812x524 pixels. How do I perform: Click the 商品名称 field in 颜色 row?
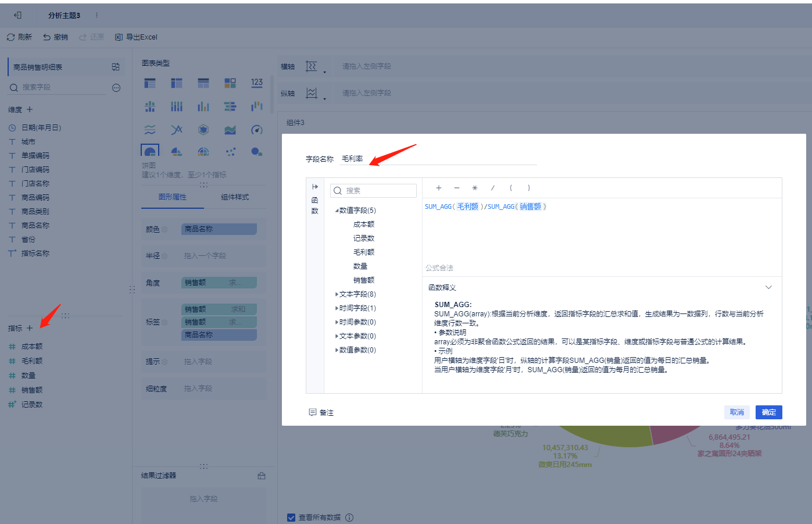coord(219,229)
